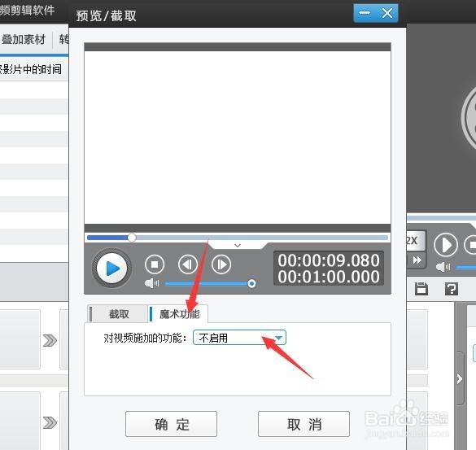This screenshot has width=476, height=450.
Task: Open help with the question mark icon
Action: [x=452, y=289]
